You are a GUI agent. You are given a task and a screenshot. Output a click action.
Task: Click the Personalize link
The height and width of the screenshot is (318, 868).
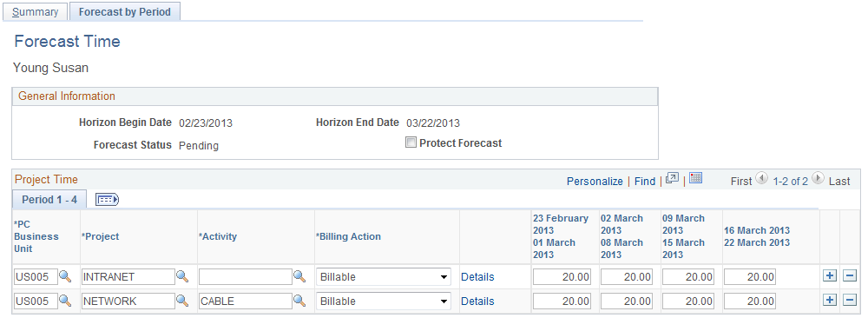click(595, 182)
